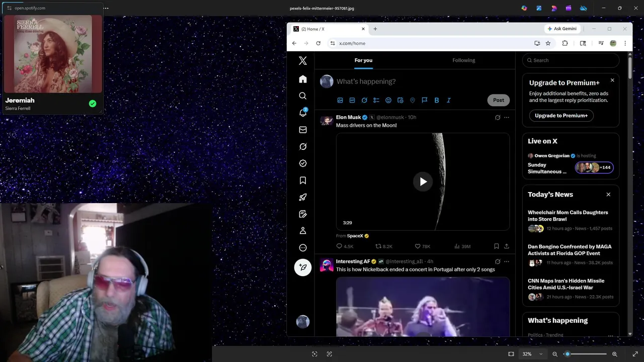
Task: Click the X Search box
Action: (571, 60)
